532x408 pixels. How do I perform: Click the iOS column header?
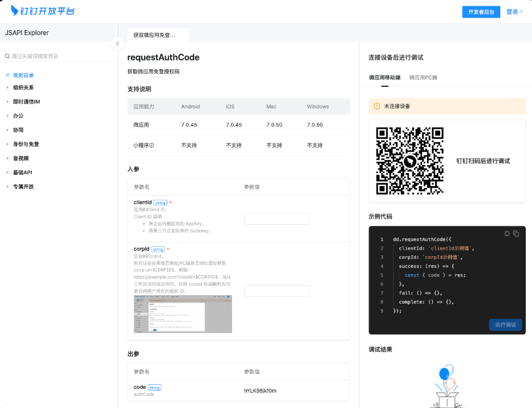point(230,107)
